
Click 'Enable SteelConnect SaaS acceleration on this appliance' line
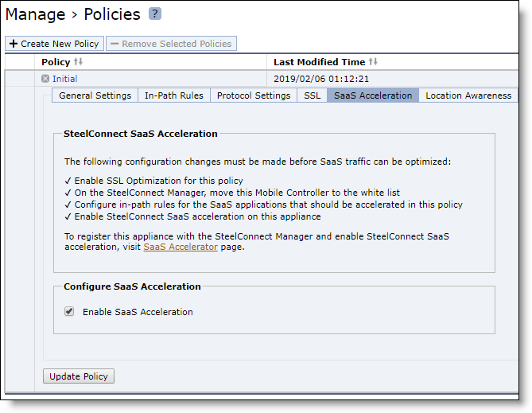click(192, 216)
